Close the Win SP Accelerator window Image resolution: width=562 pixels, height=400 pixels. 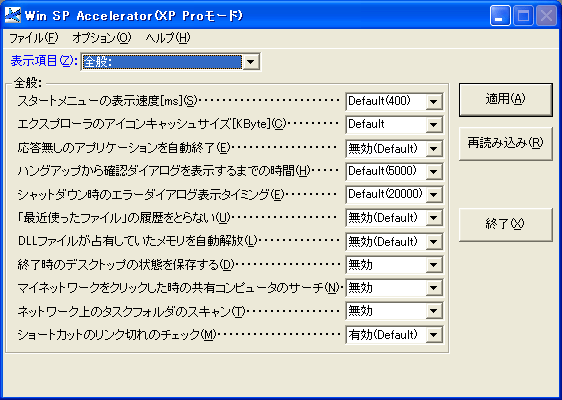tap(546, 16)
